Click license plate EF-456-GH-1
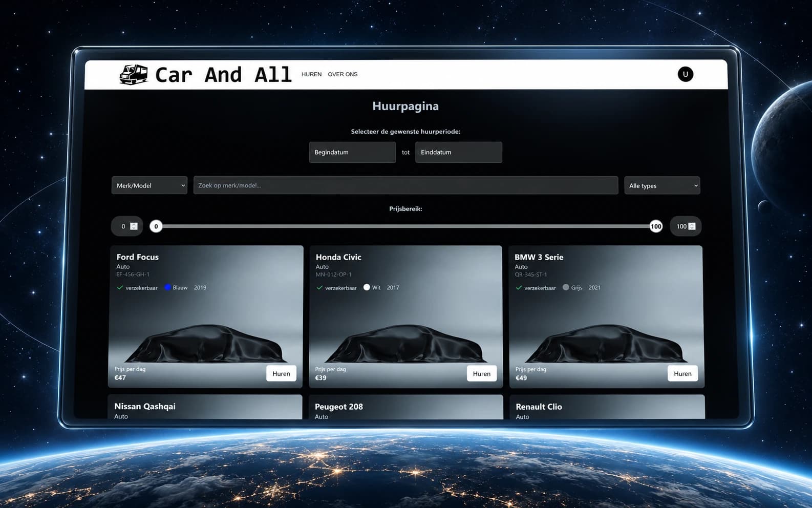This screenshot has height=508, width=812. coord(133,274)
